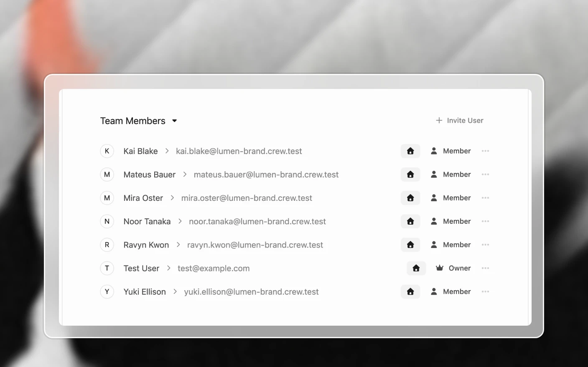This screenshot has height=367, width=588.
Task: Select the name Mira Oster
Action: [x=143, y=198]
